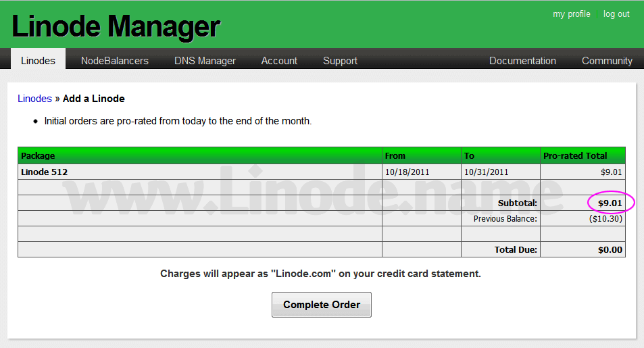Click the pro-rated orders note text
This screenshot has width=644, height=348.
[x=178, y=121]
